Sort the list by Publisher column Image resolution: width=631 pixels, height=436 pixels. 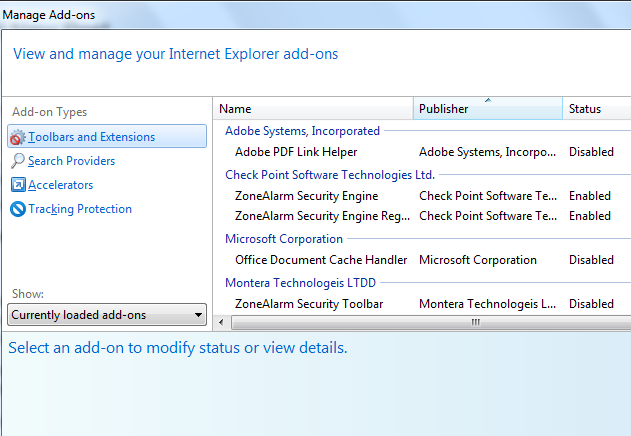[x=487, y=109]
